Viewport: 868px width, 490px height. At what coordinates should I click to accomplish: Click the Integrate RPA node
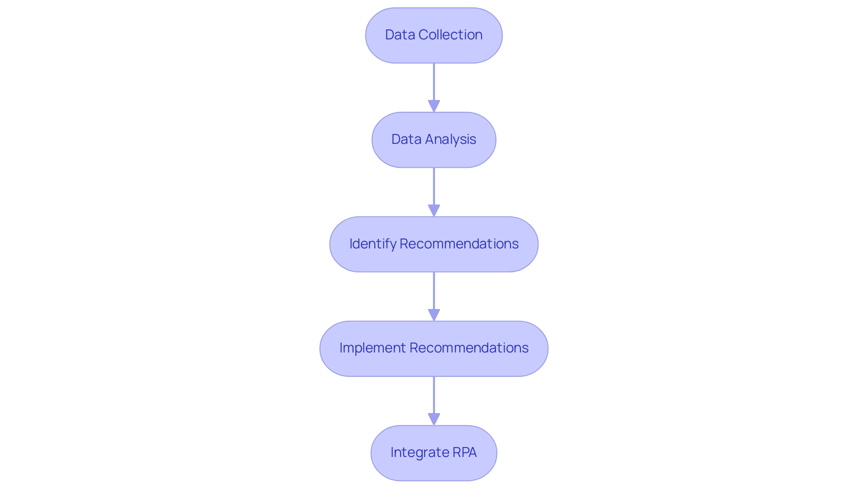coord(434,452)
